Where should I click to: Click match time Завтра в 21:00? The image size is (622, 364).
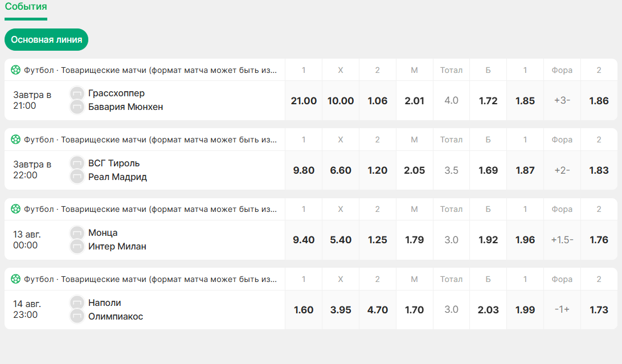32,100
